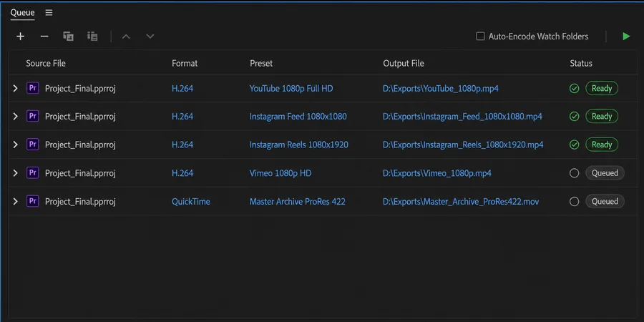644x322 pixels.
Task: Click the green check icon in the YouTube row
Action: [x=574, y=88]
